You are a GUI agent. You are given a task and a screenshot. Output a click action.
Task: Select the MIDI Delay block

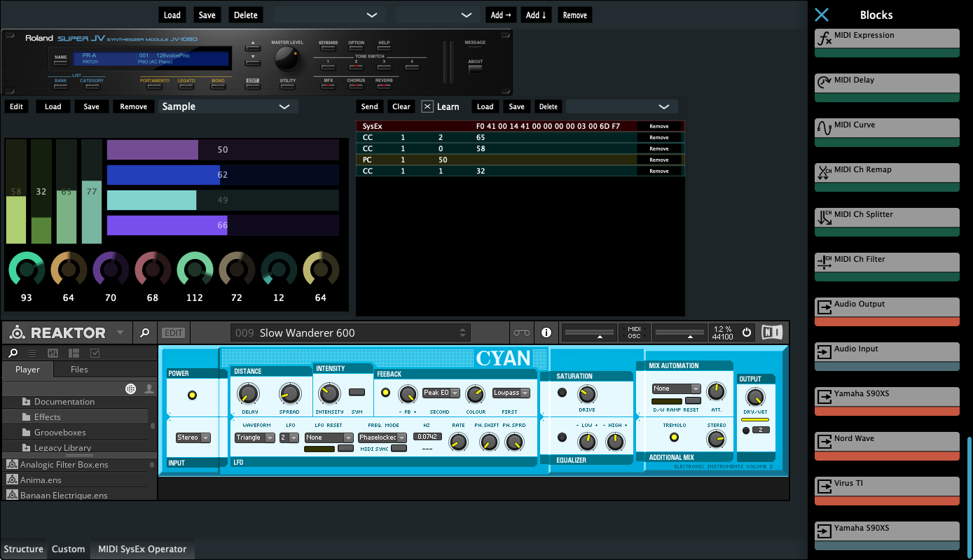pos(888,87)
